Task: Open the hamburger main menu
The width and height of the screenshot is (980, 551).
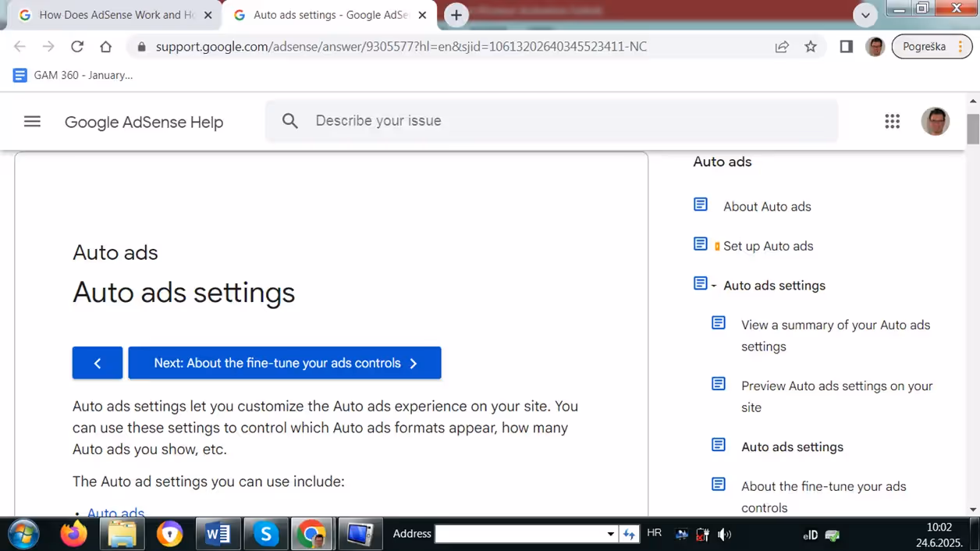Action: click(32, 121)
